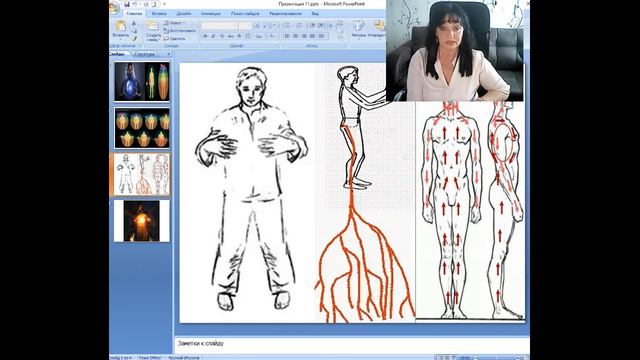The height and width of the screenshot is (360, 640).
Task: Align text to the right
Action: pyautogui.click(x=304, y=36)
